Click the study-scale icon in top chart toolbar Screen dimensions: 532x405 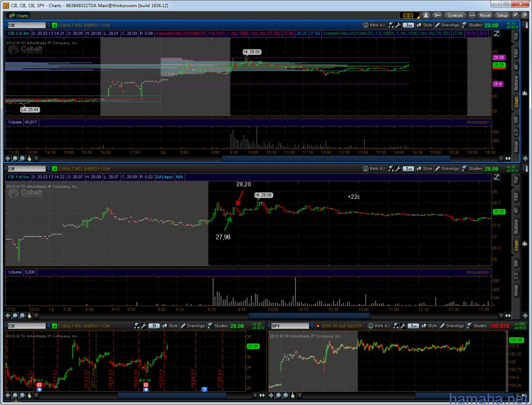pyautogui.click(x=391, y=25)
